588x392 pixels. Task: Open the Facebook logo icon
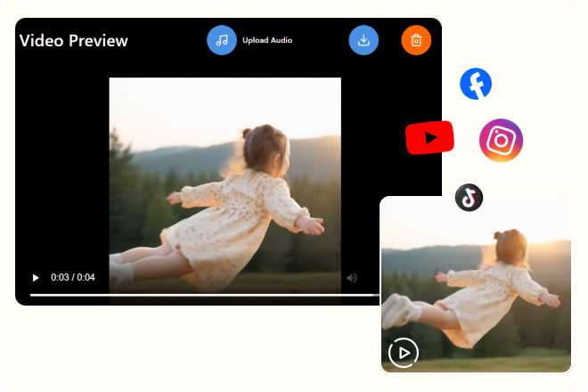[x=476, y=84]
